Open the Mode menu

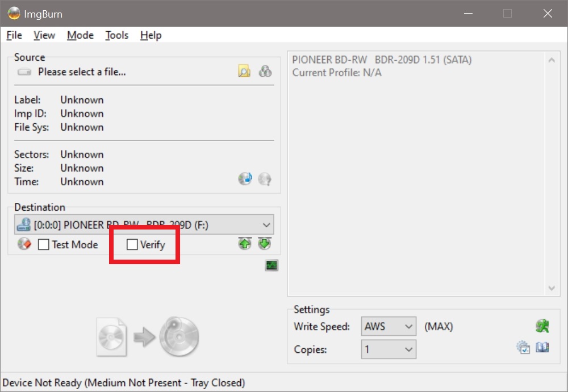(x=80, y=35)
